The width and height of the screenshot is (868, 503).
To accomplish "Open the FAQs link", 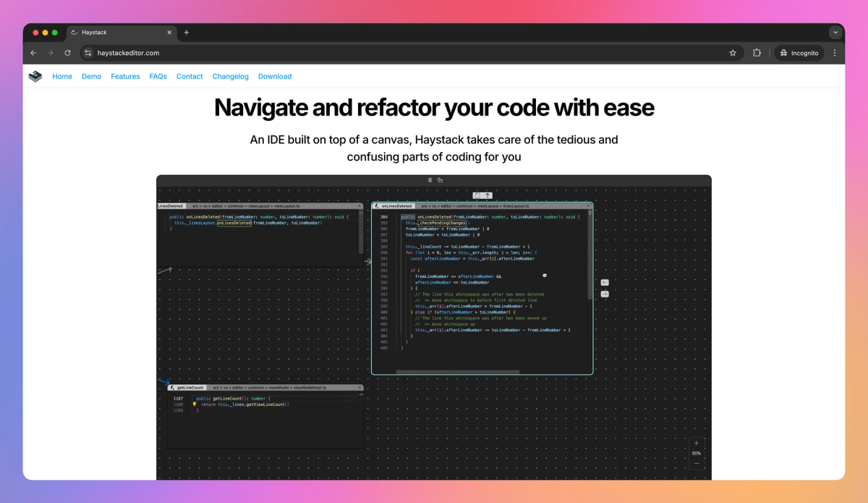I will pyautogui.click(x=158, y=76).
